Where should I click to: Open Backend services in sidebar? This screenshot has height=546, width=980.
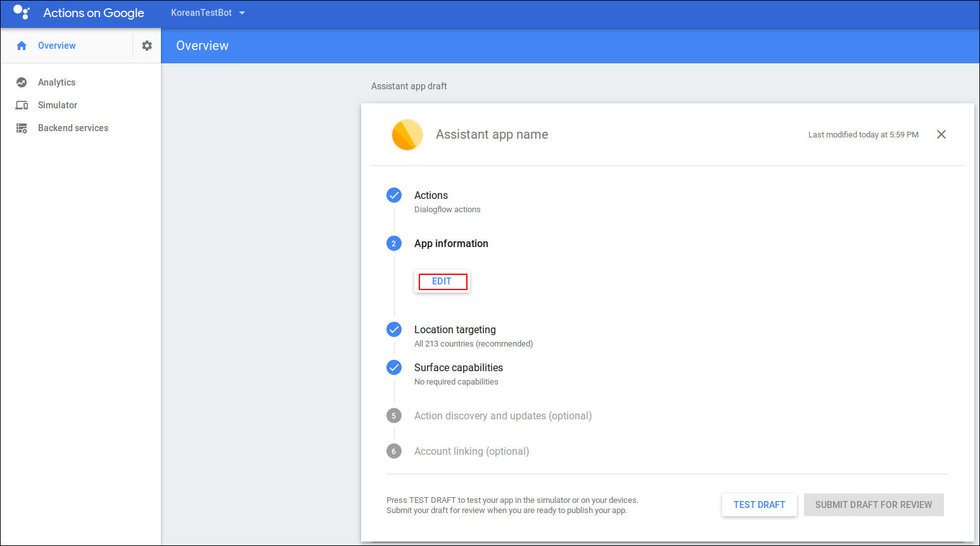[73, 128]
